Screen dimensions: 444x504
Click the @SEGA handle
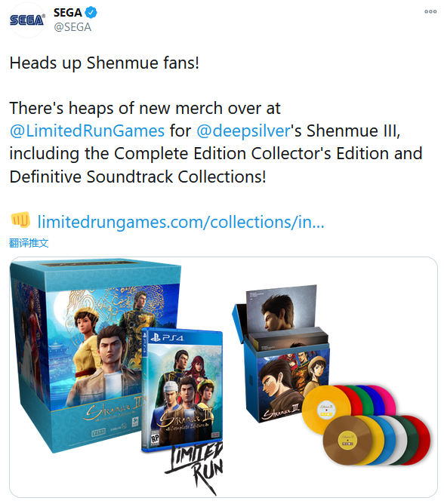pos(72,27)
